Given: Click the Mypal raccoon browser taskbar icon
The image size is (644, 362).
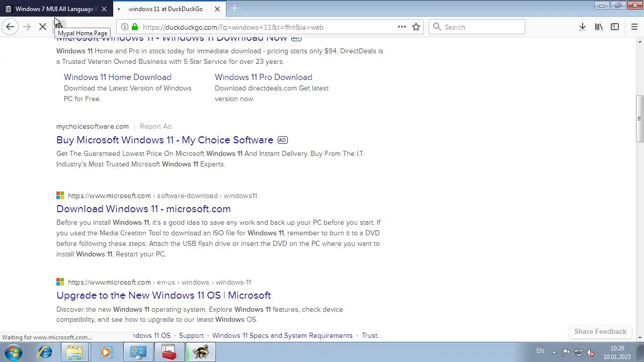Looking at the screenshot, I should (x=200, y=352).
